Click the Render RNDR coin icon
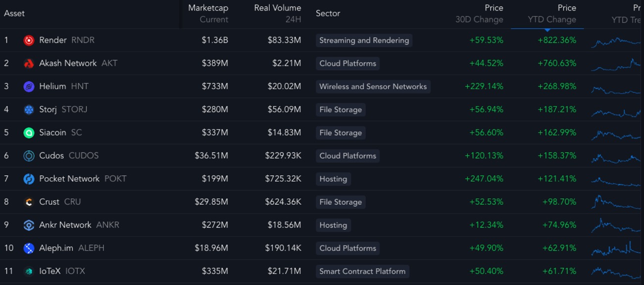 pos(29,41)
